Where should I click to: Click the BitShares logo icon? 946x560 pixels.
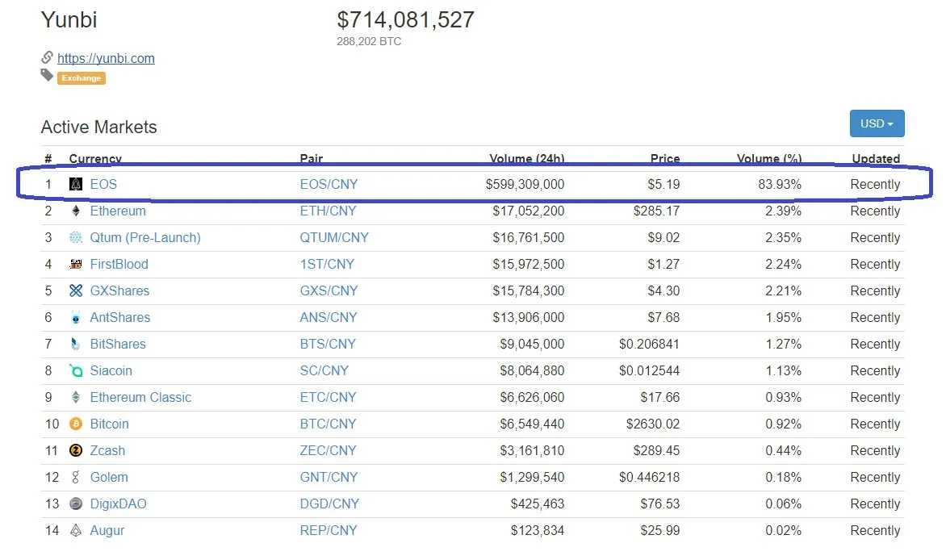(75, 344)
